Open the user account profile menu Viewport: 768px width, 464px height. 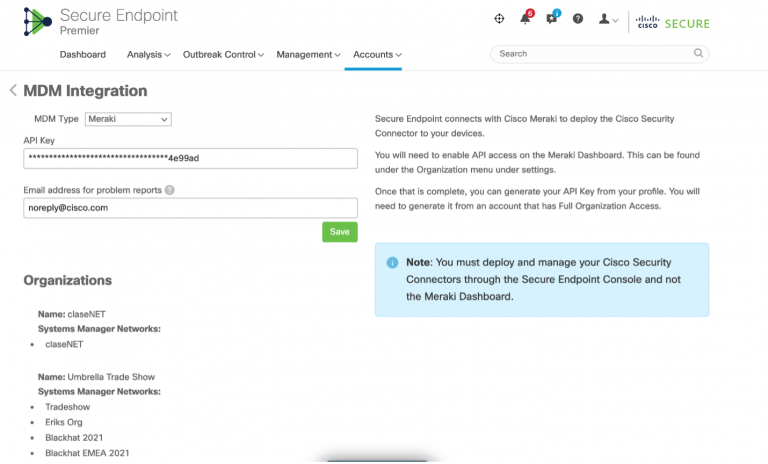click(x=607, y=19)
